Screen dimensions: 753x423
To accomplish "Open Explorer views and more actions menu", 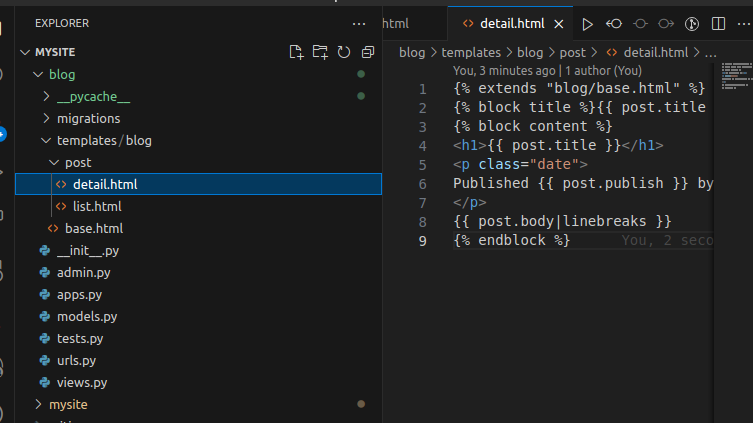I will click(359, 24).
